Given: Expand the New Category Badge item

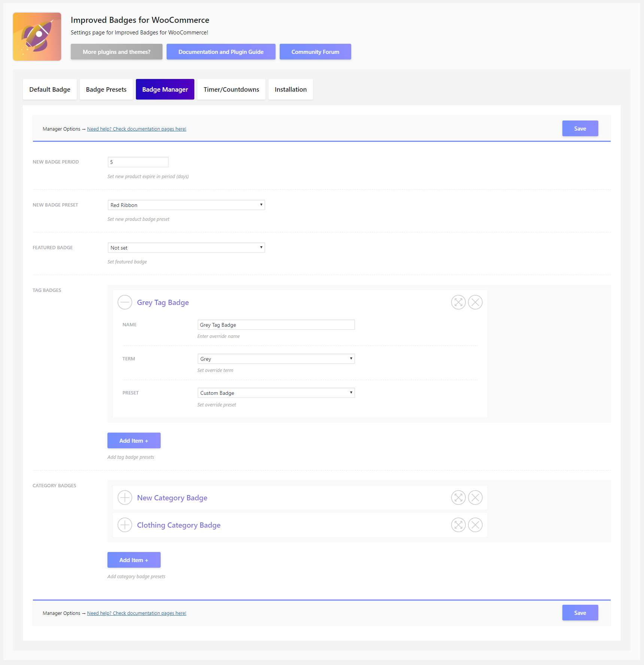Looking at the screenshot, I should point(125,497).
